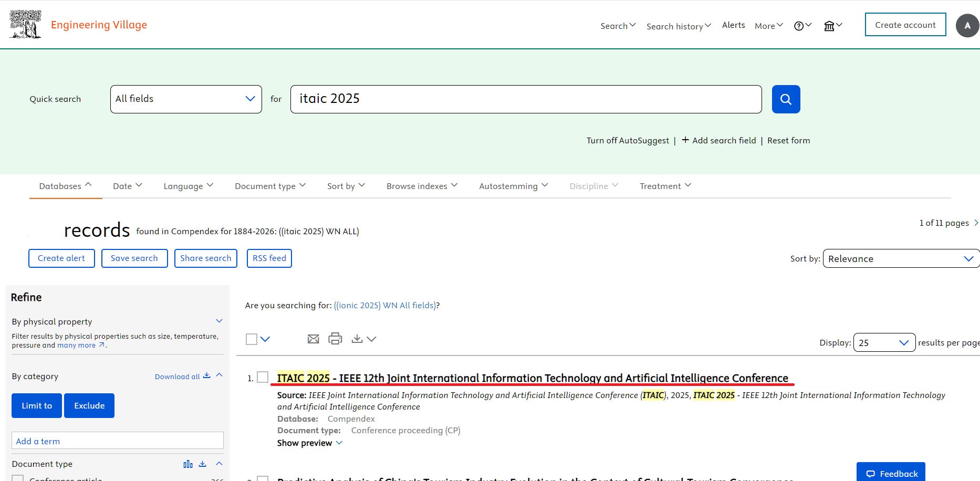The image size is (980, 481).
Task: Open the download records icon
Action: 357,339
